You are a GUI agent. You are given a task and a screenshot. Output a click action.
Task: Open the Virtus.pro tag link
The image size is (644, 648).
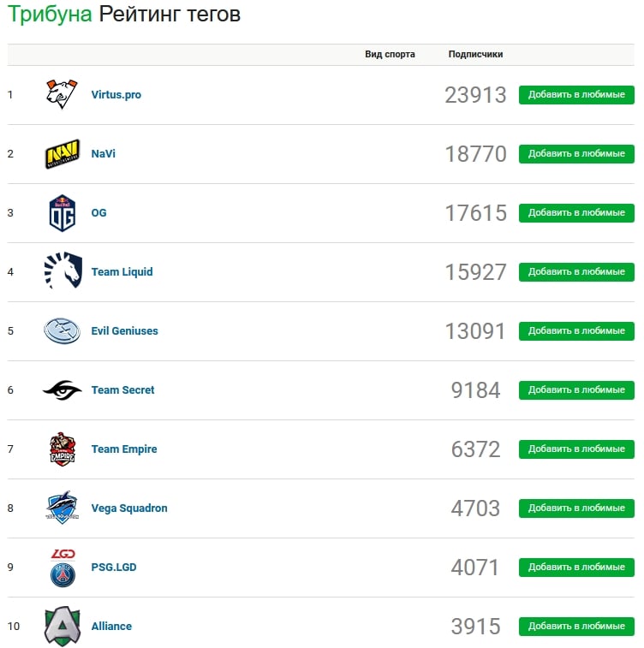pyautogui.click(x=116, y=95)
